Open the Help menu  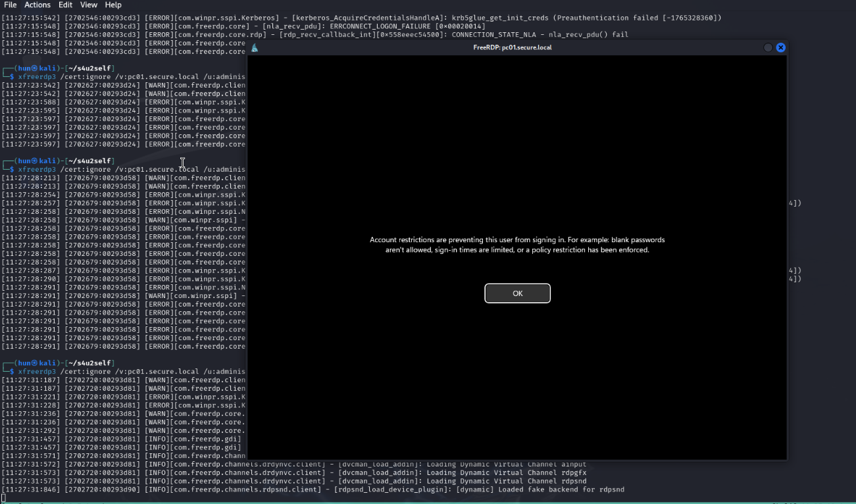113,5
